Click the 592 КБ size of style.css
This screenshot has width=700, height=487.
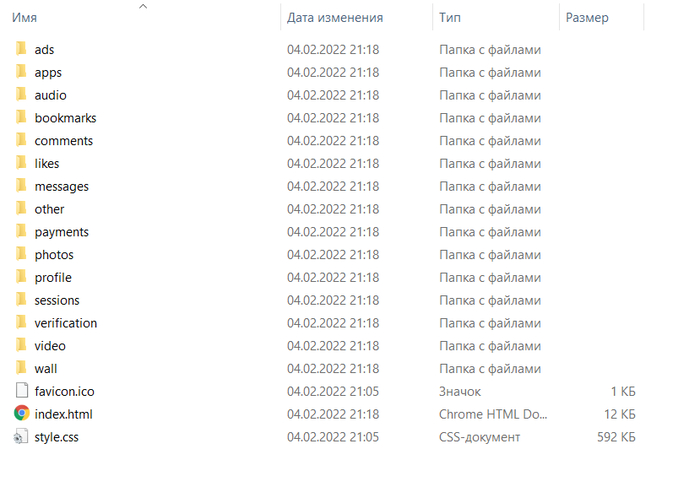616,437
